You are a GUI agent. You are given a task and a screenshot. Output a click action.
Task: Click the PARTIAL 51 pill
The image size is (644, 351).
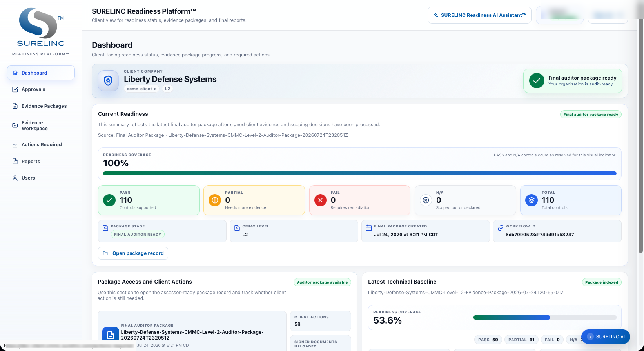[521, 340]
